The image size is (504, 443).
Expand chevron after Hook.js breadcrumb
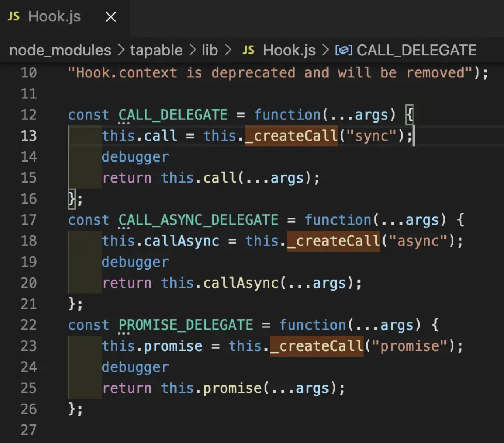coord(325,50)
